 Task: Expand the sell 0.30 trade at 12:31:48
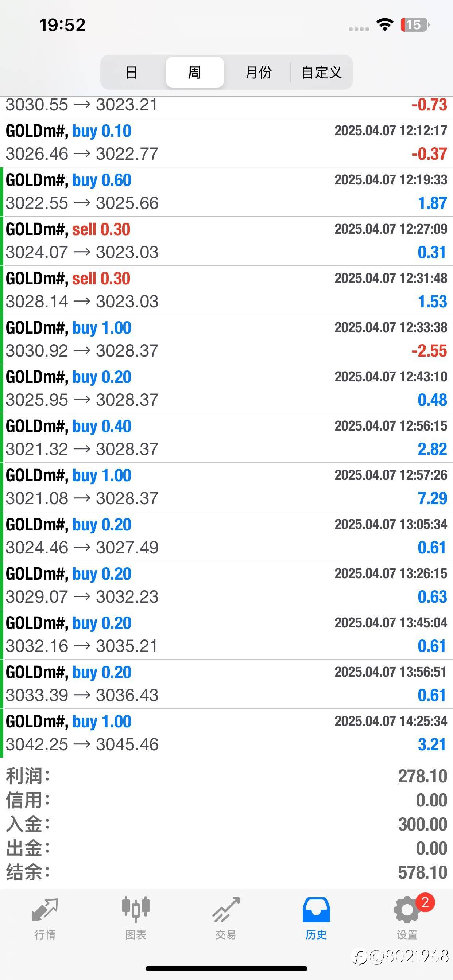pos(226,290)
